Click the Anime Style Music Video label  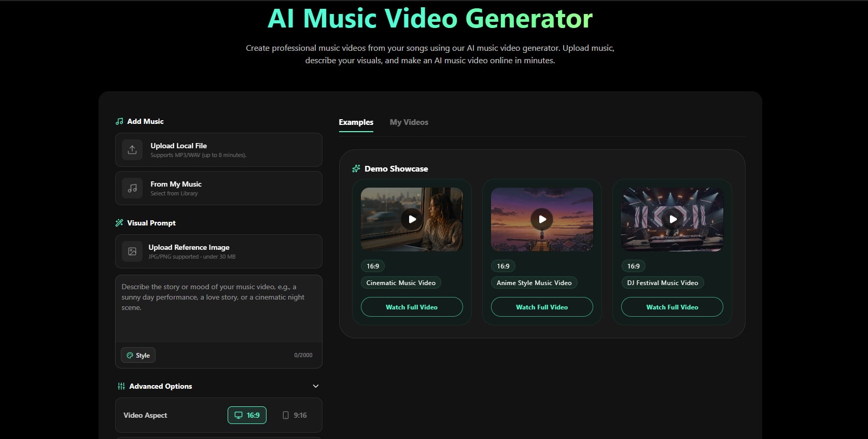(534, 282)
